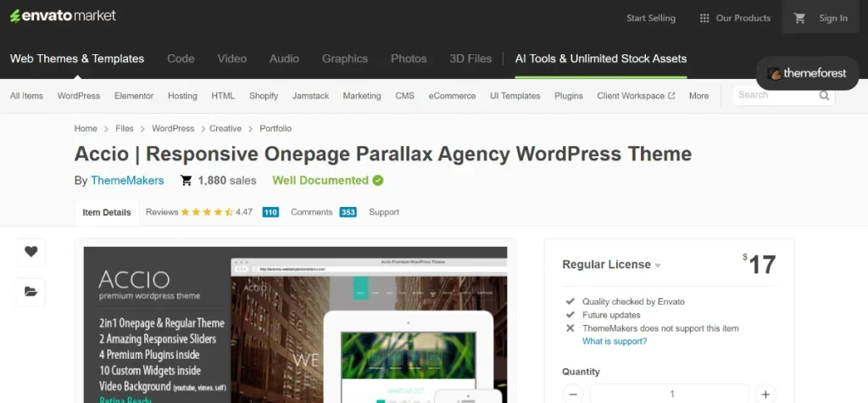Click the search magnifier icon
The height and width of the screenshot is (403, 868).
[x=824, y=95]
